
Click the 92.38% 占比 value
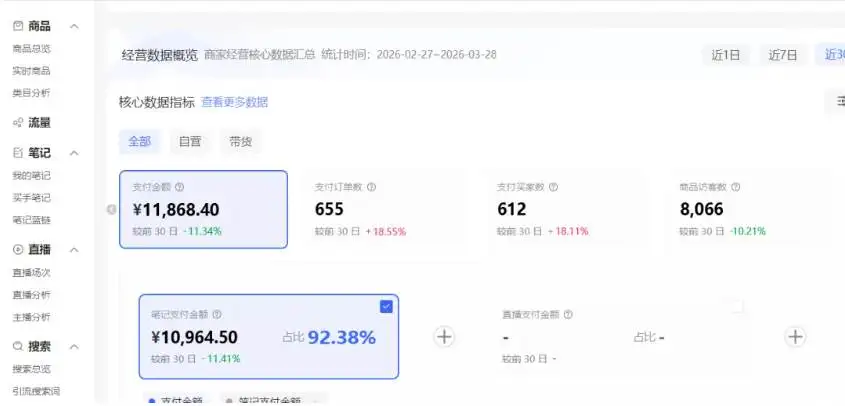[x=342, y=338]
